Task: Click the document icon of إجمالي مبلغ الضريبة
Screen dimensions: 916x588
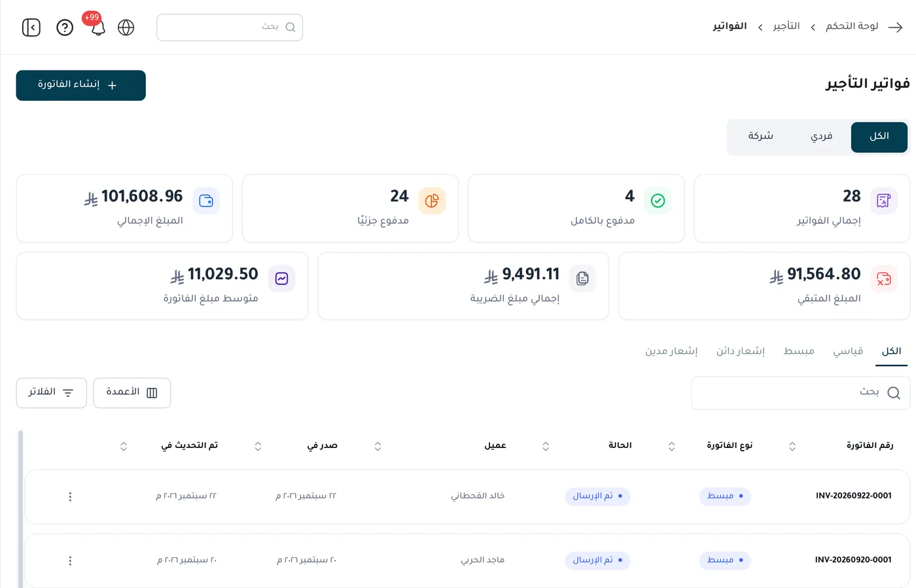Action: 582,279
